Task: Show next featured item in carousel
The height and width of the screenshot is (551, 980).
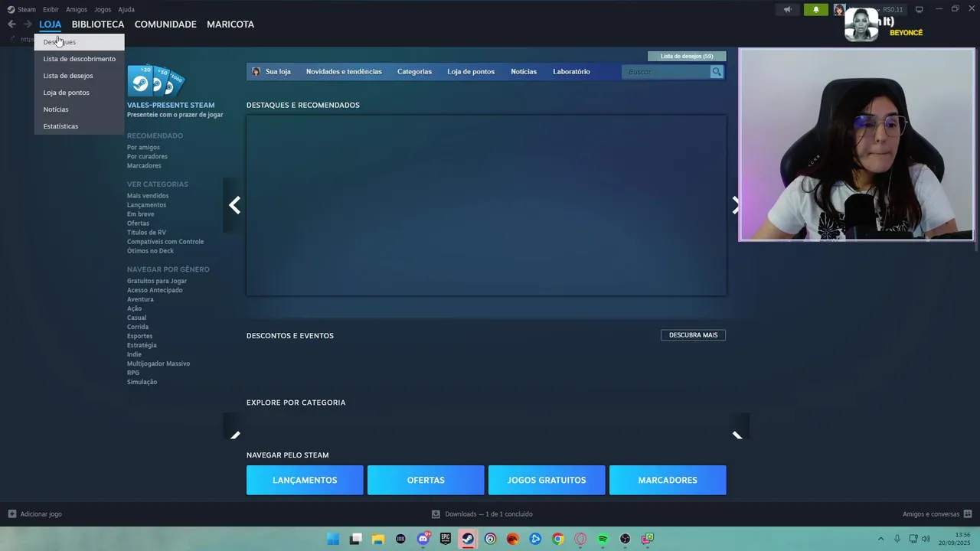Action: pyautogui.click(x=736, y=205)
